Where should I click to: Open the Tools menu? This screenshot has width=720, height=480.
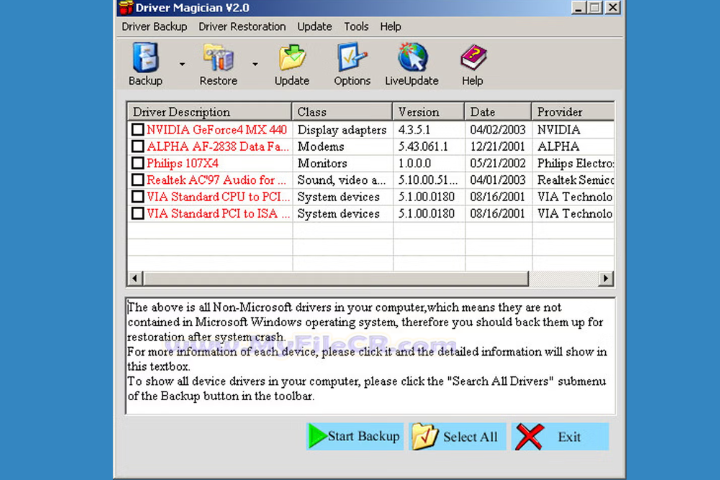click(356, 27)
